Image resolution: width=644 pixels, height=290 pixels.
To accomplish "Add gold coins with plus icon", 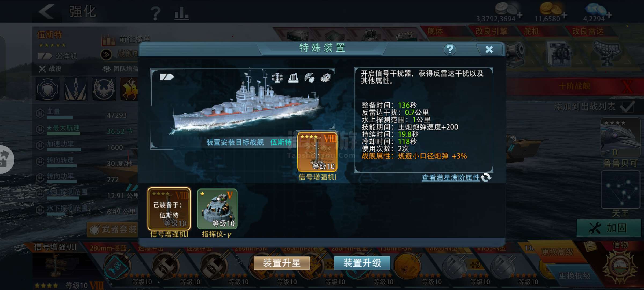I will (x=564, y=15).
